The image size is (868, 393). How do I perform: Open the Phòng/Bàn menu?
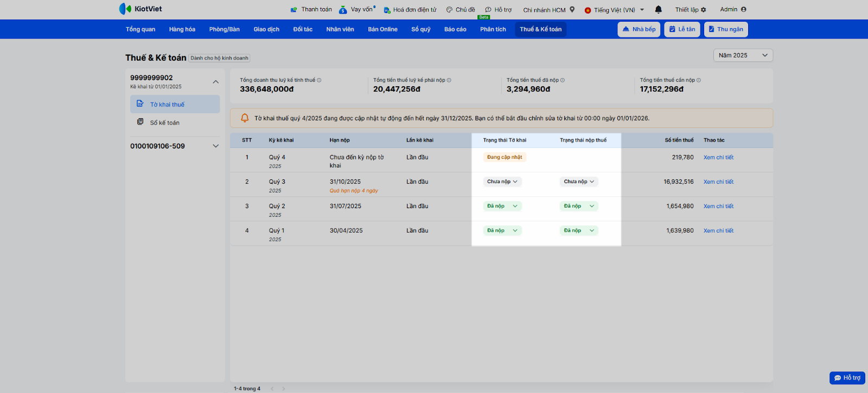pos(225,29)
